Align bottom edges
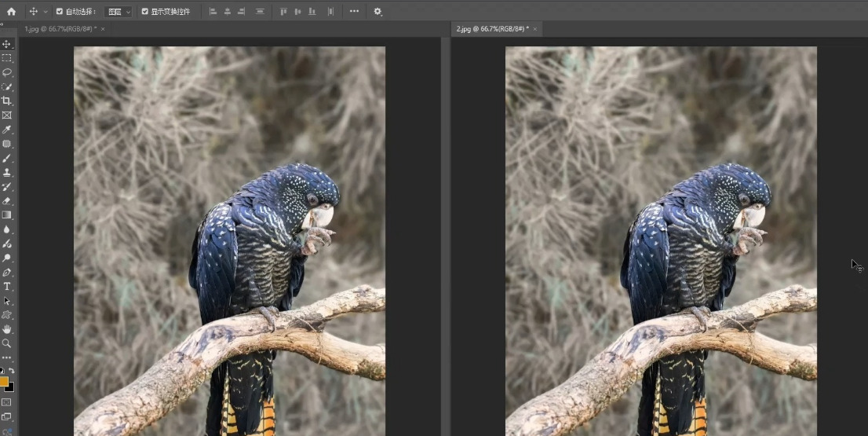 click(312, 11)
